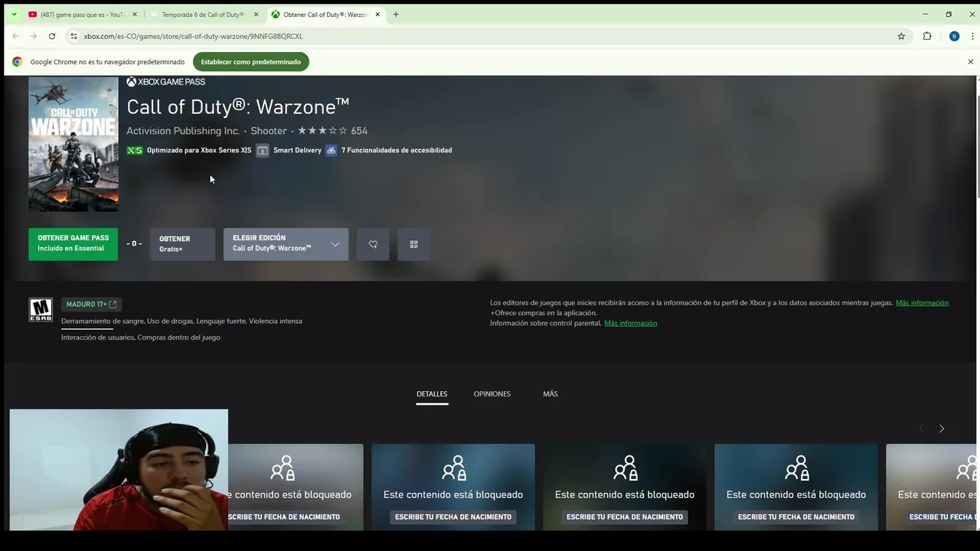Click first Más información link about profile
The image size is (980, 551).
tap(922, 303)
